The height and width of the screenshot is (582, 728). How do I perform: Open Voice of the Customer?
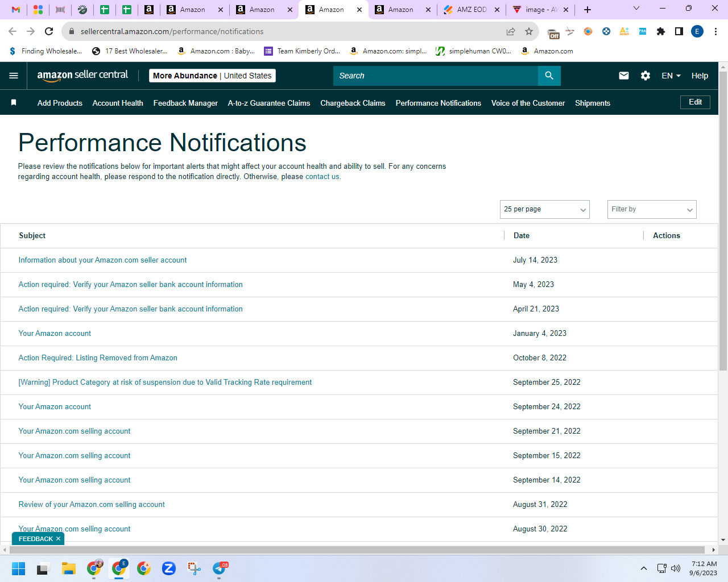tap(528, 103)
